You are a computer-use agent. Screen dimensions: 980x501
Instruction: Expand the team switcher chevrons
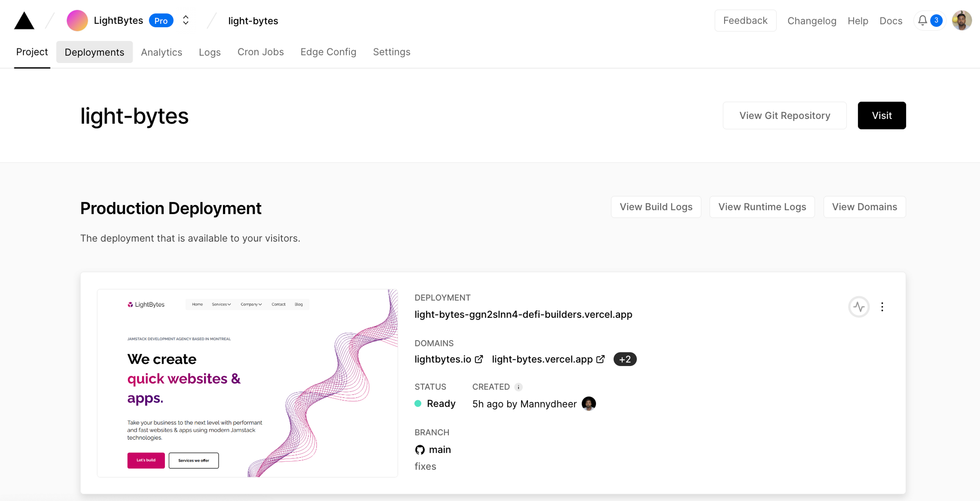pyautogui.click(x=186, y=21)
